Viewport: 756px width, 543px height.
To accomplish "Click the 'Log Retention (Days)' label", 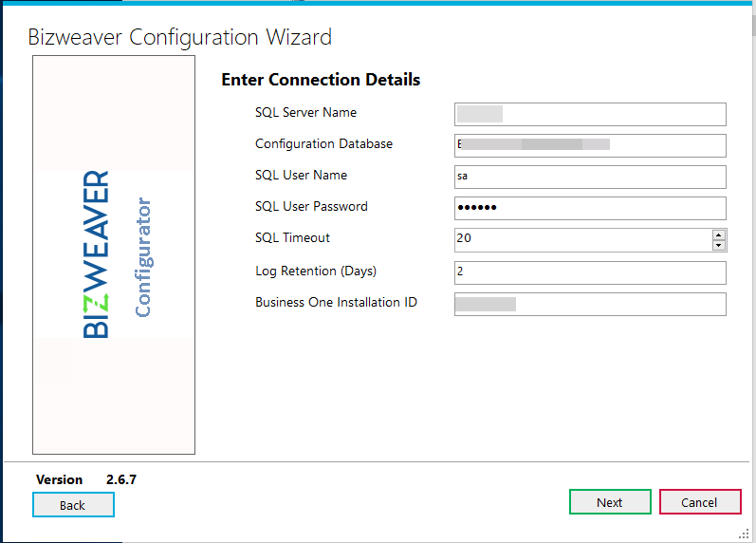I will coord(315,271).
